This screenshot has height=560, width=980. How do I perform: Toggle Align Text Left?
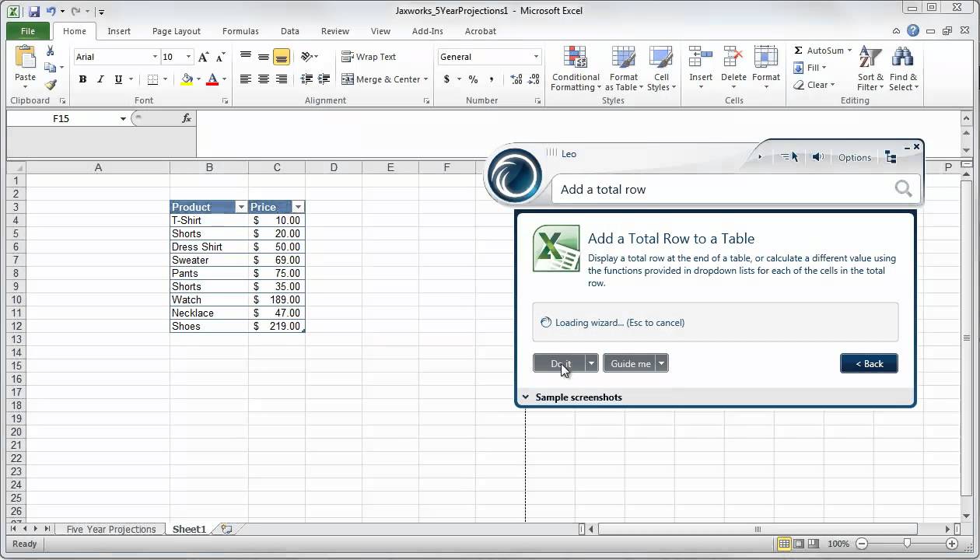[x=246, y=79]
